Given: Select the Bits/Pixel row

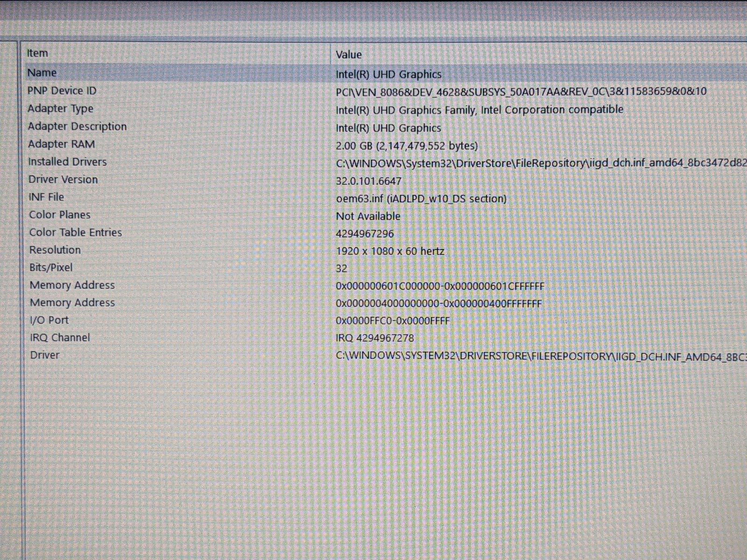Looking at the screenshot, I should pos(51,267).
